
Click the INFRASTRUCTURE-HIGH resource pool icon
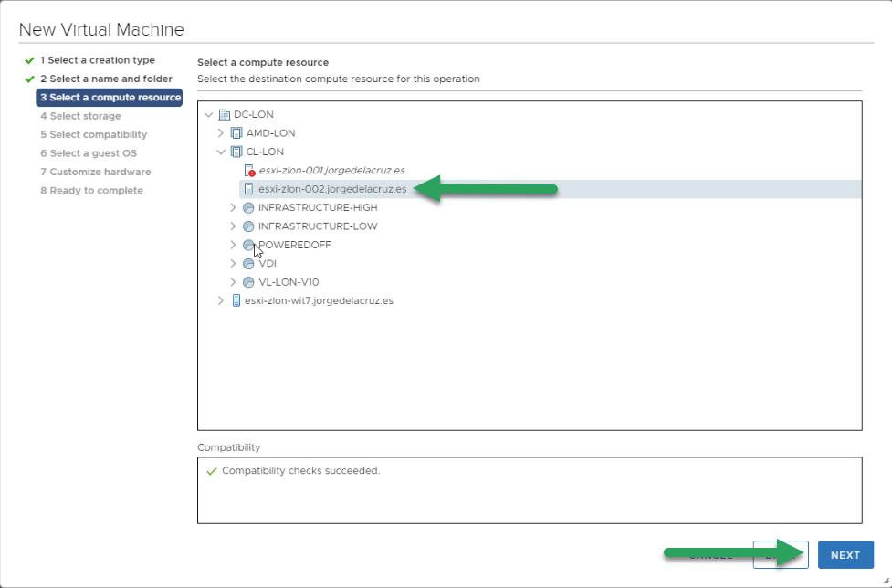[x=248, y=208]
